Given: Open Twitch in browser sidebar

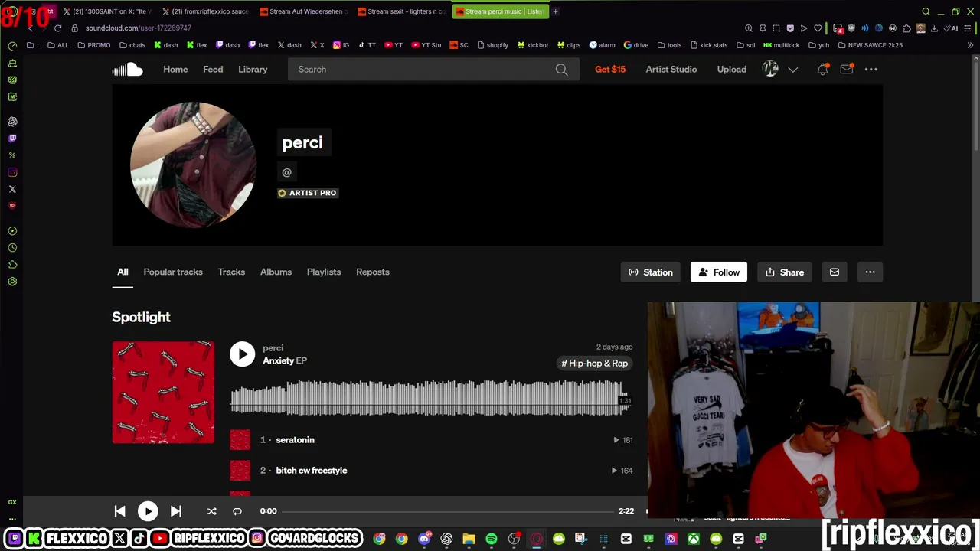Looking at the screenshot, I should [12, 139].
